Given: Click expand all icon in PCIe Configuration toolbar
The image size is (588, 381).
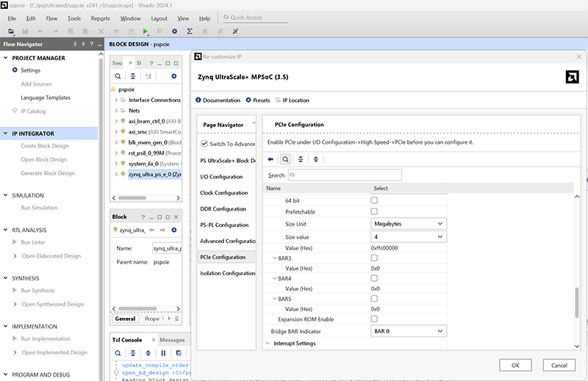Looking at the screenshot, I should pyautogui.click(x=316, y=159).
